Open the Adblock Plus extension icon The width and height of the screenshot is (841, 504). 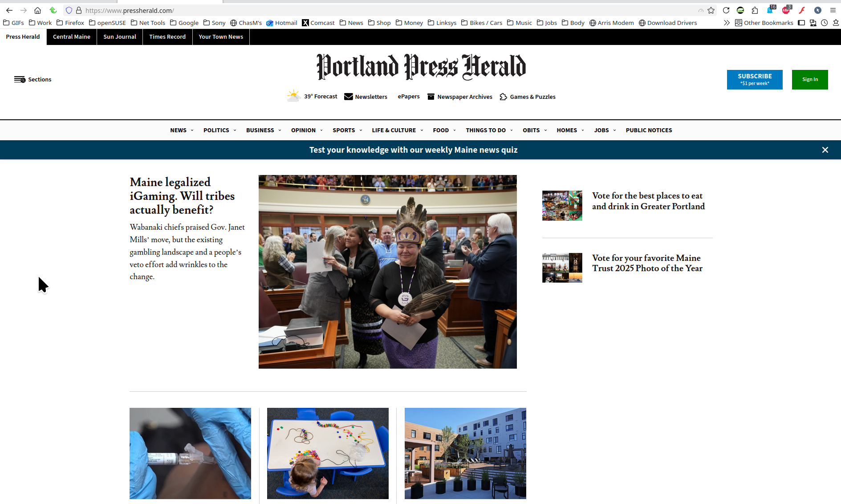pyautogui.click(x=786, y=10)
